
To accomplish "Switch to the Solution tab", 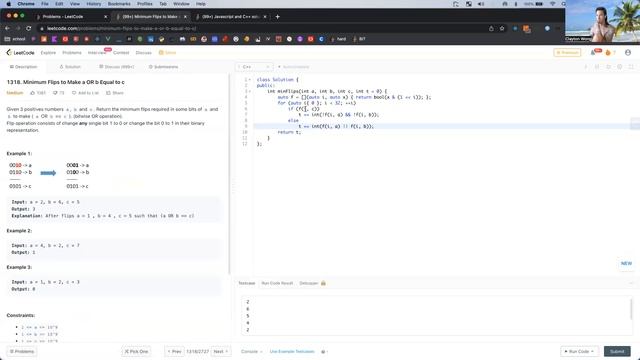I will tap(70, 67).
